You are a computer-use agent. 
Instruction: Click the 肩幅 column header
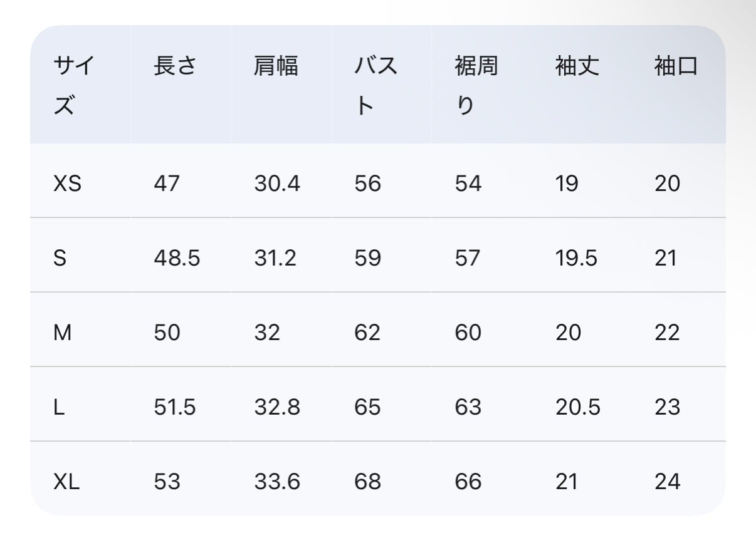click(x=276, y=66)
